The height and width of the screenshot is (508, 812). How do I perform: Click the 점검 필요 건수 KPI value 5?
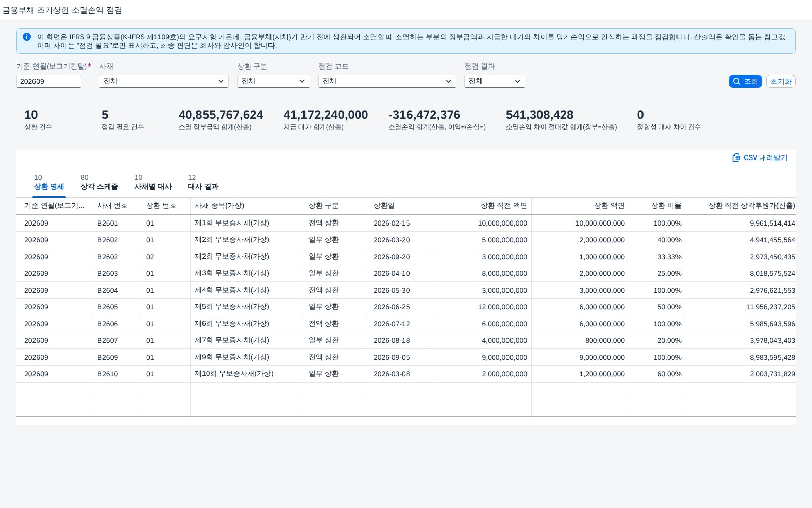tap(105, 115)
